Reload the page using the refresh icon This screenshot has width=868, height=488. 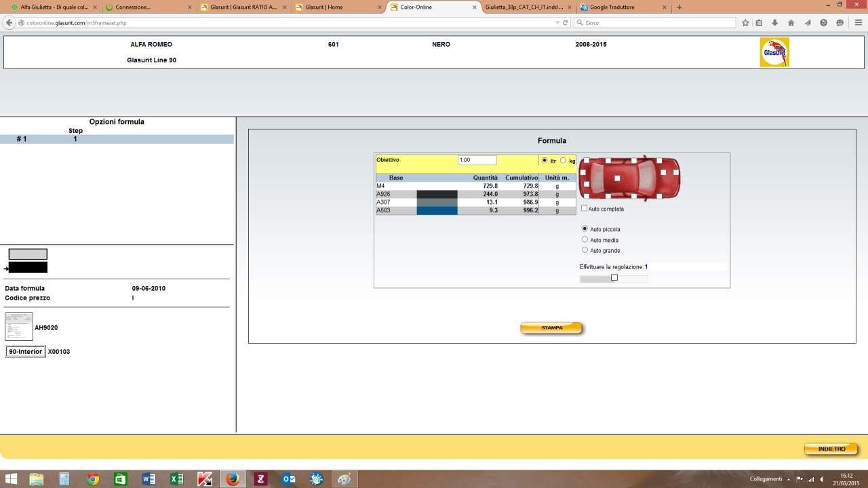pos(566,22)
